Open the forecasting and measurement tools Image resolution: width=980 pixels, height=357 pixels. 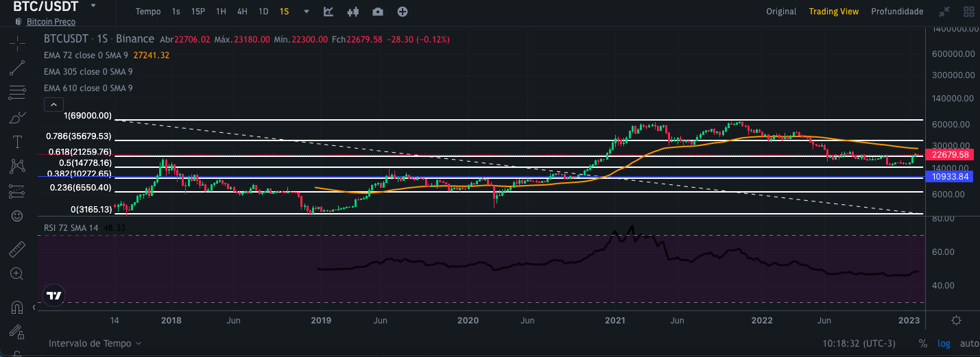coord(17,191)
